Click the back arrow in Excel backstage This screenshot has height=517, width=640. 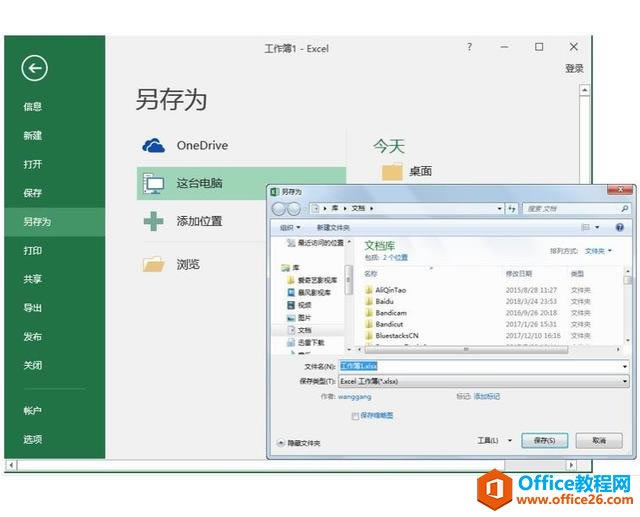(x=34, y=68)
